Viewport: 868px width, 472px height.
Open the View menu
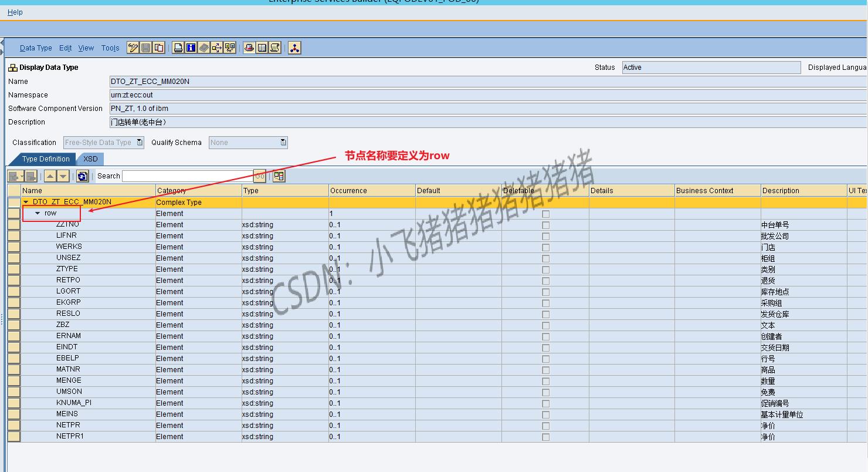point(86,48)
